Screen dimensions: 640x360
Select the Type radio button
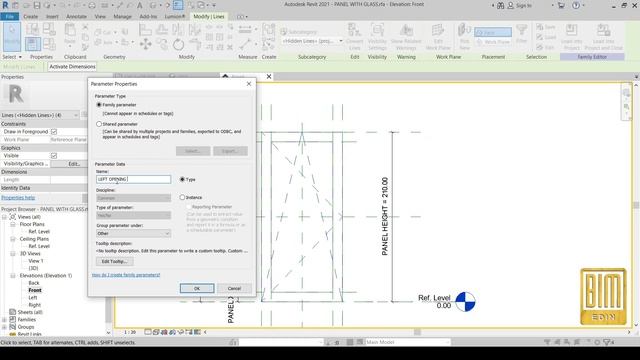[x=182, y=179]
